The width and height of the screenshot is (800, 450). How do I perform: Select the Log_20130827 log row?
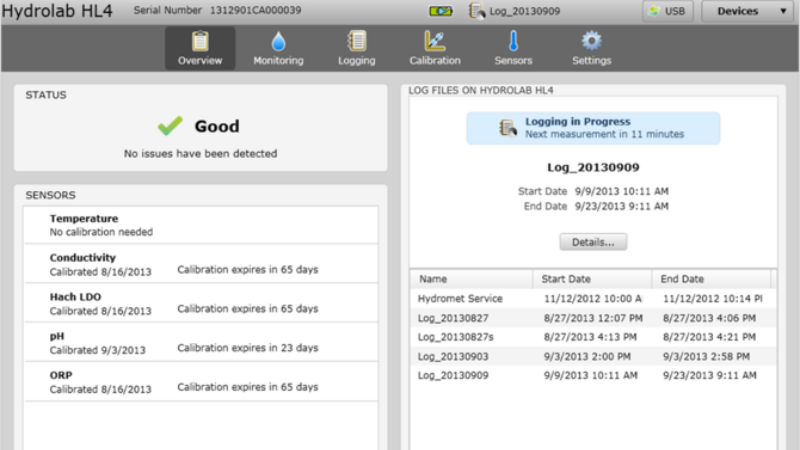[x=593, y=318]
